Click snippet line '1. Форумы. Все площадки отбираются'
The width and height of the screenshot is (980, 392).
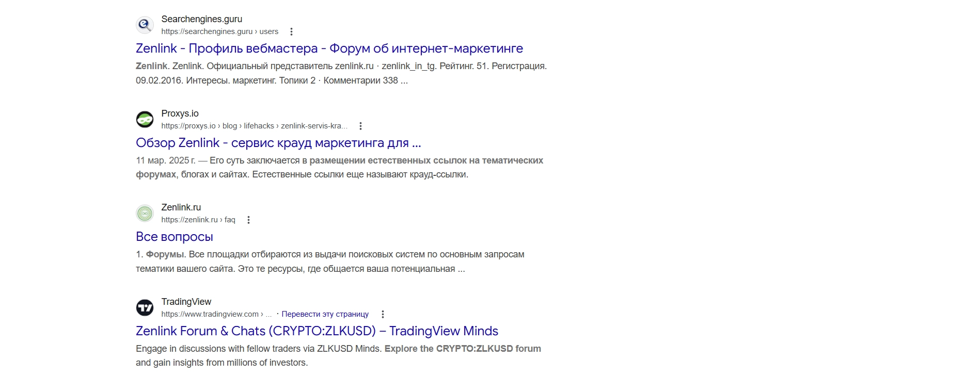(330, 254)
